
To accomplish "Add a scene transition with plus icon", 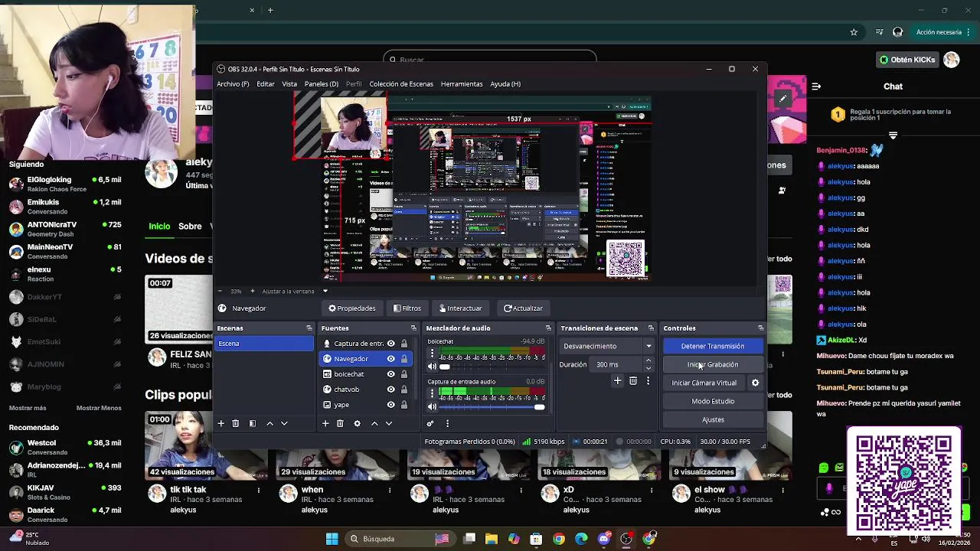I will 617,380.
